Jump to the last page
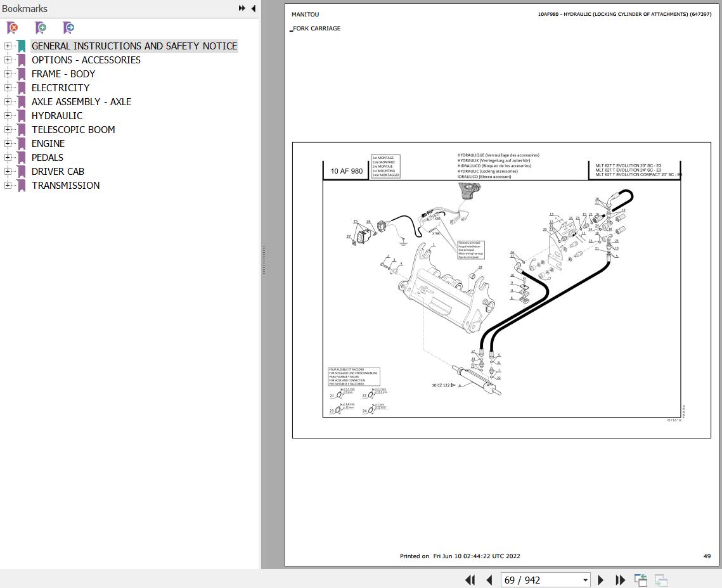The image size is (722, 588). tap(620, 580)
